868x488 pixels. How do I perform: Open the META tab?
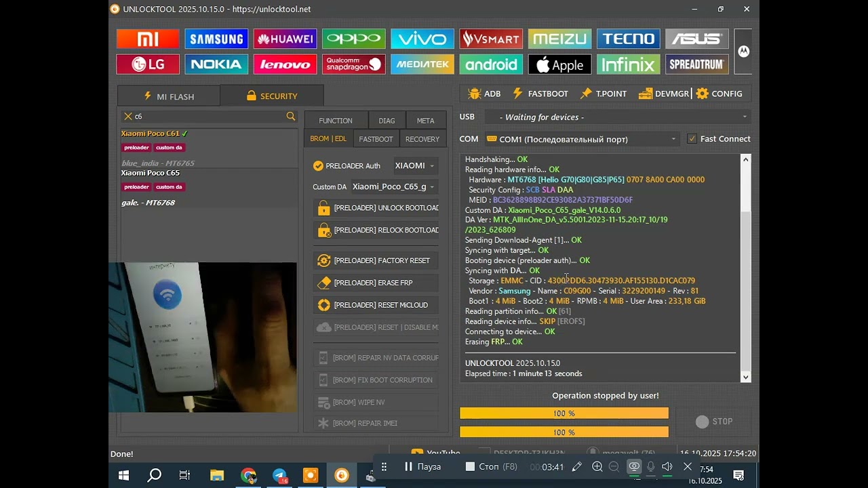[x=426, y=120]
